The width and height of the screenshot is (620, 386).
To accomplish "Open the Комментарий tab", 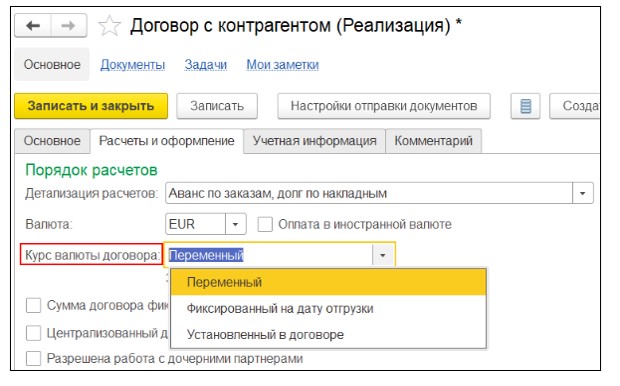I will 433,141.
